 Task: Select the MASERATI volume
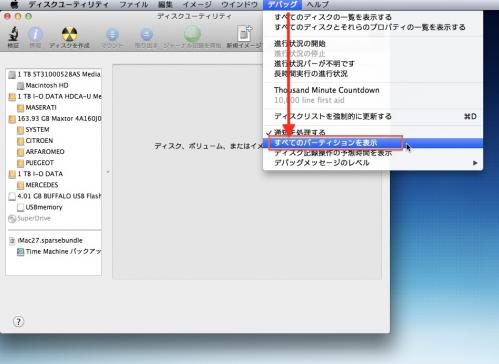(37, 107)
